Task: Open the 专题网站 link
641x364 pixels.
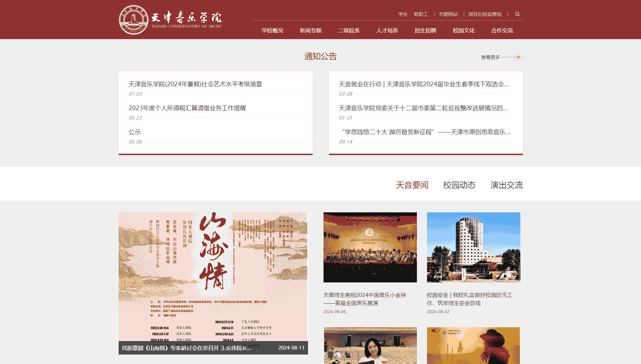Action: (448, 14)
